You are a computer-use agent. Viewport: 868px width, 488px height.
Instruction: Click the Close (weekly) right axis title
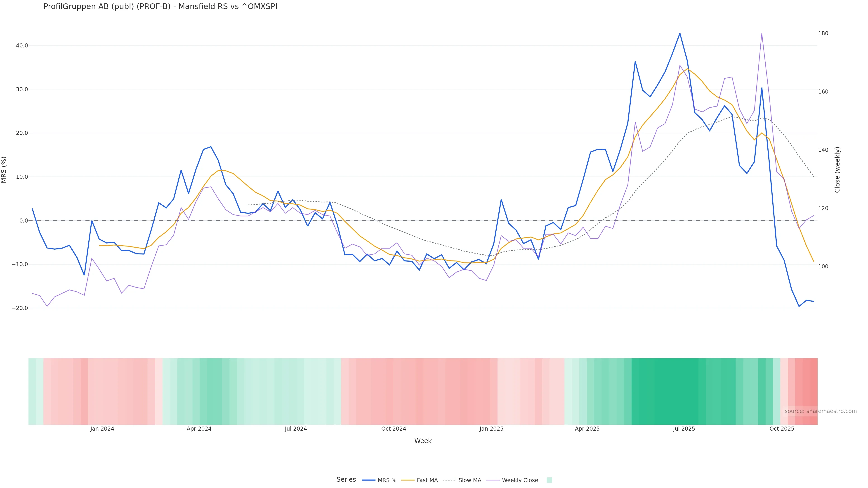837,170
